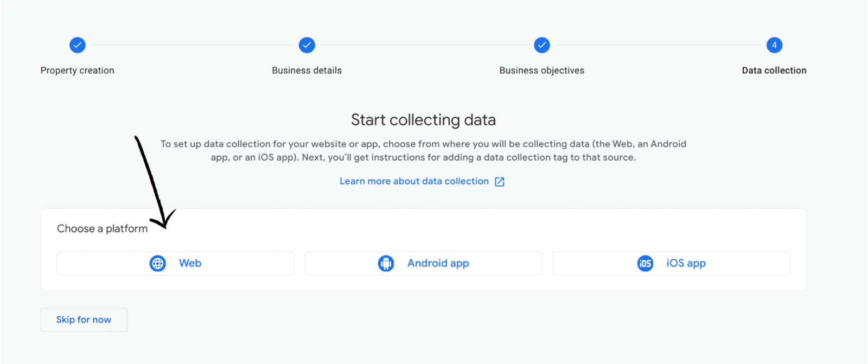Select the Web platform option

tap(175, 263)
